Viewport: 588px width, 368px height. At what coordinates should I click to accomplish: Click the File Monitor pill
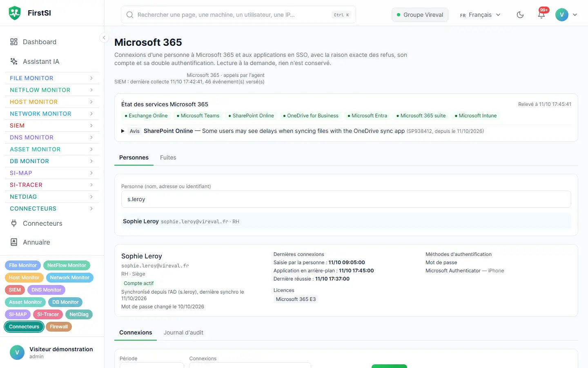pyautogui.click(x=23, y=265)
